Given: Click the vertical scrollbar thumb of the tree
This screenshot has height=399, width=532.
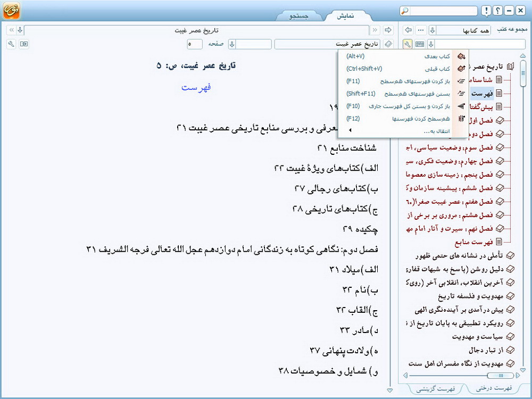Looking at the screenshot, I should [x=523, y=73].
